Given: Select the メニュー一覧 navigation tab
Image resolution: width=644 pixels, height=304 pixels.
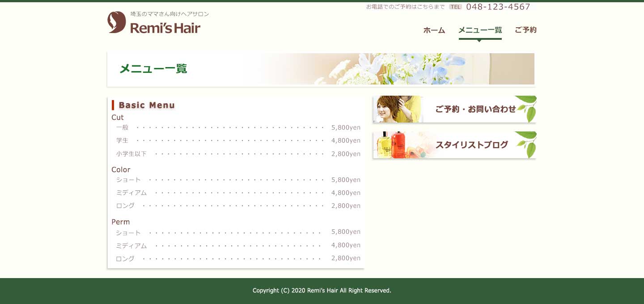Looking at the screenshot, I should pos(480,30).
